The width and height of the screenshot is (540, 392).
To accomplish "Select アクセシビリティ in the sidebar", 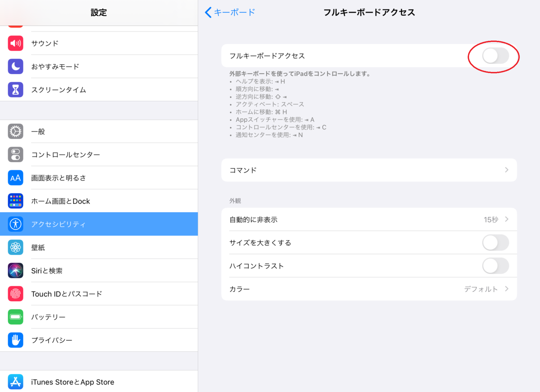I will tap(99, 224).
